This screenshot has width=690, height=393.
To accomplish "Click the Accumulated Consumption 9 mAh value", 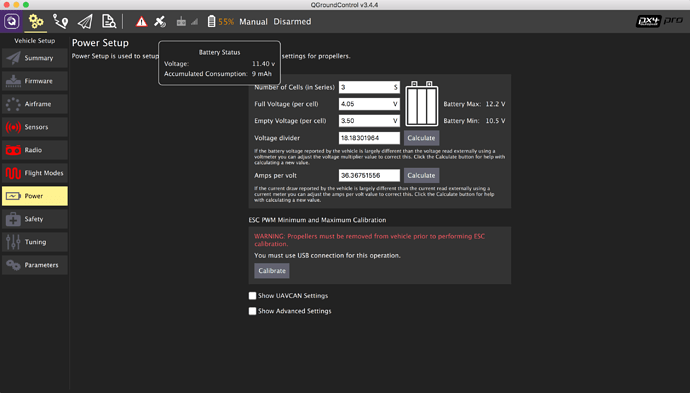I will pyautogui.click(x=262, y=74).
